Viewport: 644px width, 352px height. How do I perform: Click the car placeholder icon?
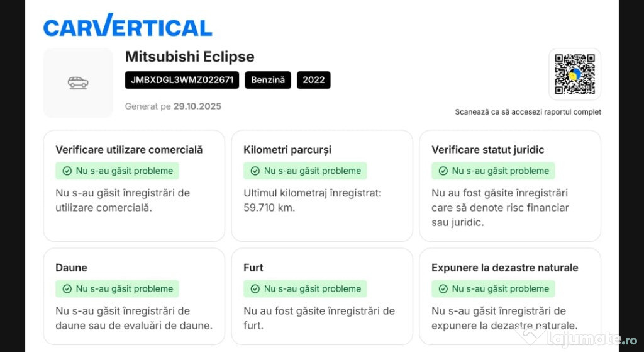tap(78, 82)
